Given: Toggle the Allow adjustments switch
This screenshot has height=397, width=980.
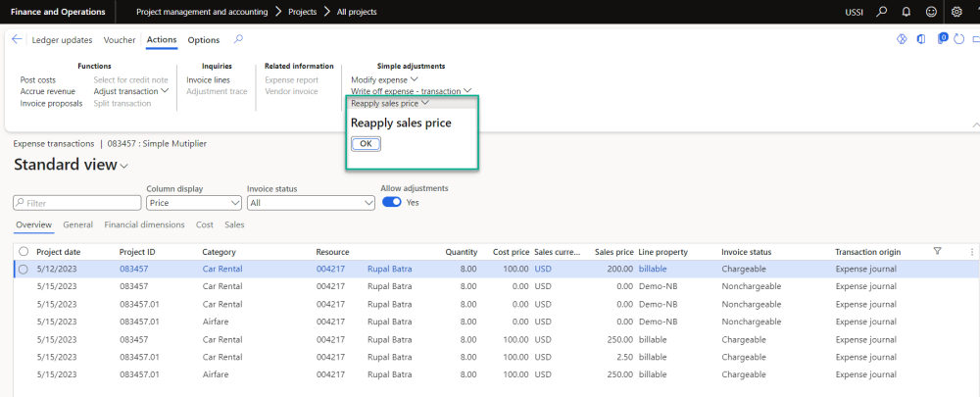Looking at the screenshot, I should tap(391, 202).
